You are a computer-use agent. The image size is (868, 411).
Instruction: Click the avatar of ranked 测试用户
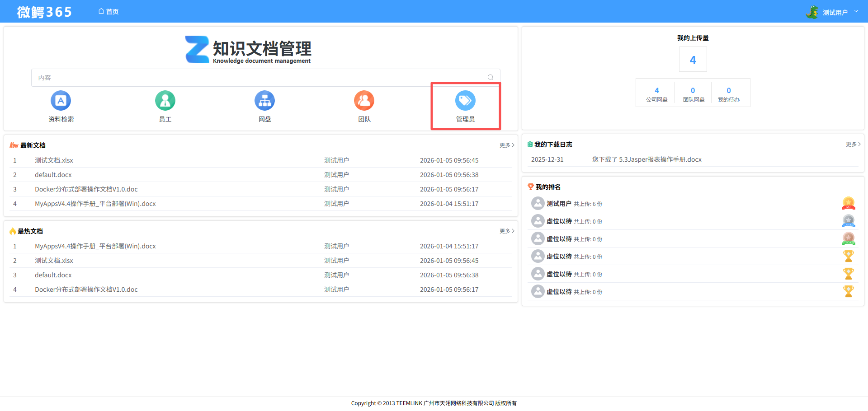(x=538, y=203)
